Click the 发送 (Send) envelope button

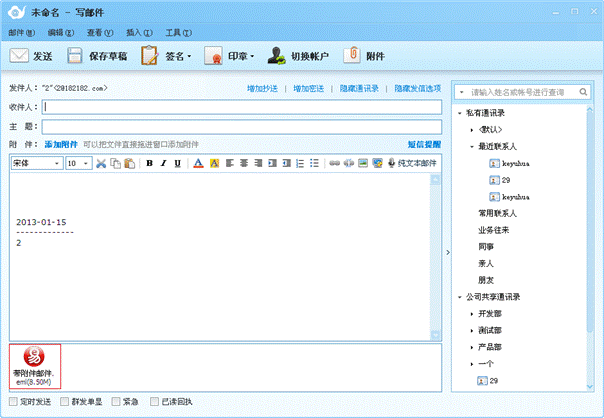pos(32,56)
